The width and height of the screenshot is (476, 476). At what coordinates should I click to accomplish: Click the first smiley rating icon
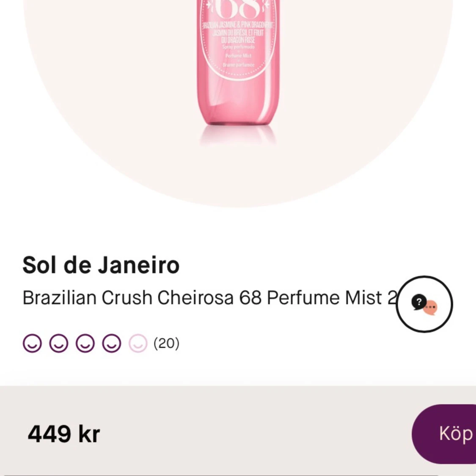coord(32,343)
